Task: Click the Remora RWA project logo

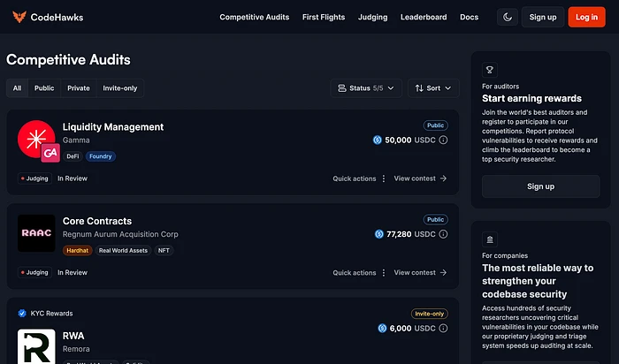Action: (36, 346)
